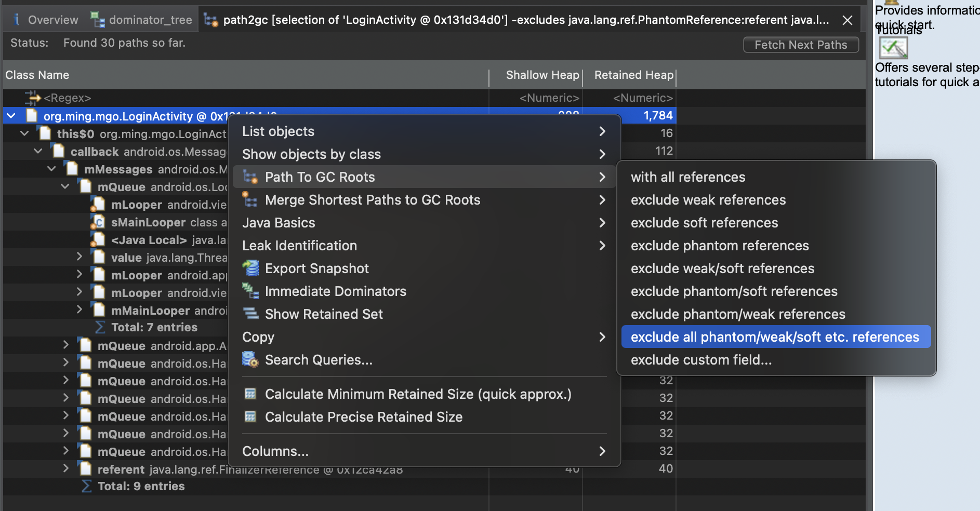Click the Search Queries icon
The image size is (980, 511).
(x=251, y=360)
